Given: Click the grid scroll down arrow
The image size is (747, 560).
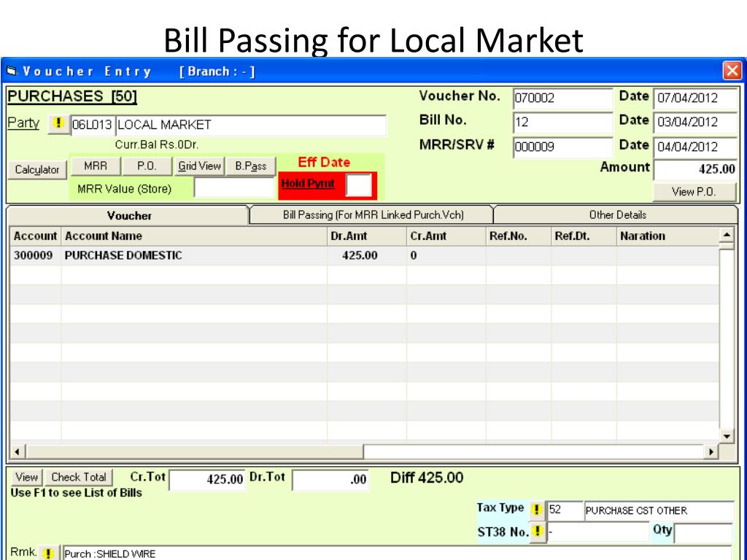Looking at the screenshot, I should (727, 436).
